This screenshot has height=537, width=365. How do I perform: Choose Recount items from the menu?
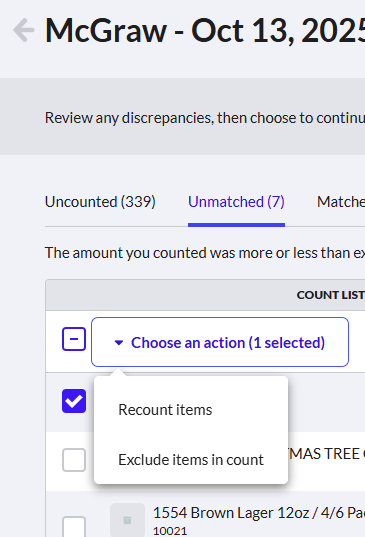[x=165, y=410]
